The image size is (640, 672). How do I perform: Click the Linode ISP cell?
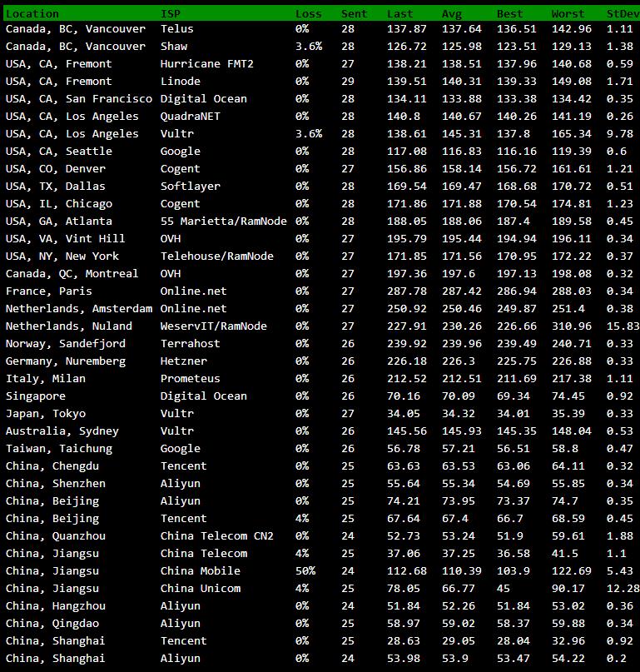pyautogui.click(x=181, y=82)
